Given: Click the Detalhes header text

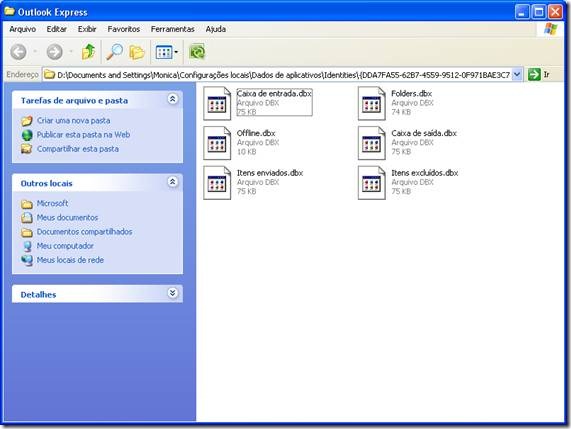Looking at the screenshot, I should tap(38, 295).
